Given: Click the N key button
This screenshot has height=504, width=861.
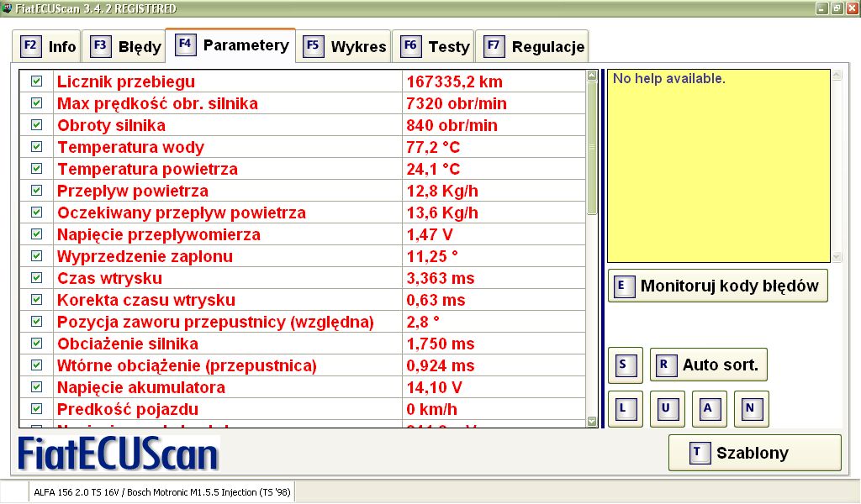Looking at the screenshot, I should click(x=751, y=408).
